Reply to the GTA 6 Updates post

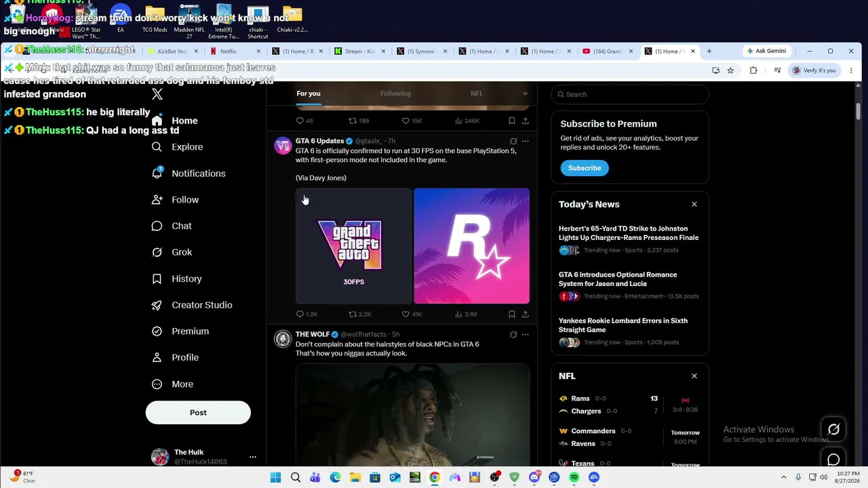point(307,314)
